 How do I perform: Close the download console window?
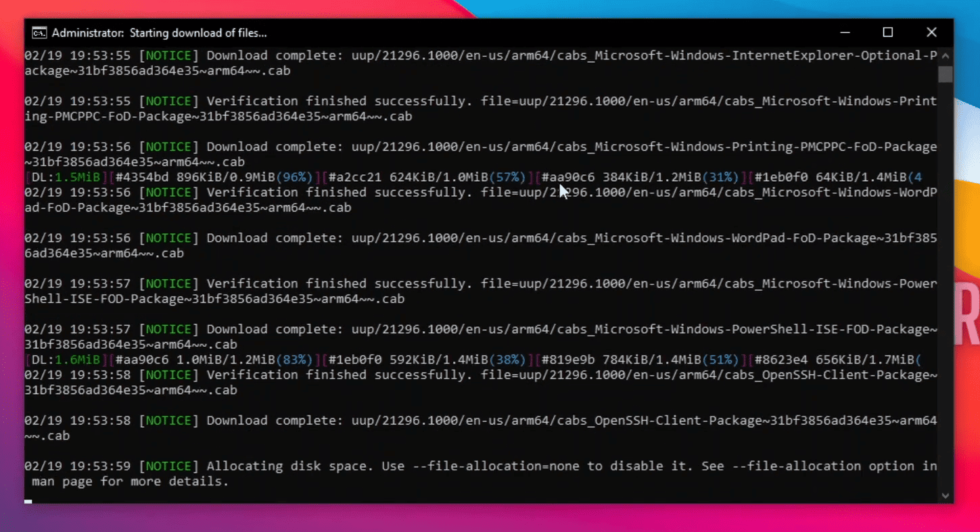[x=931, y=32]
